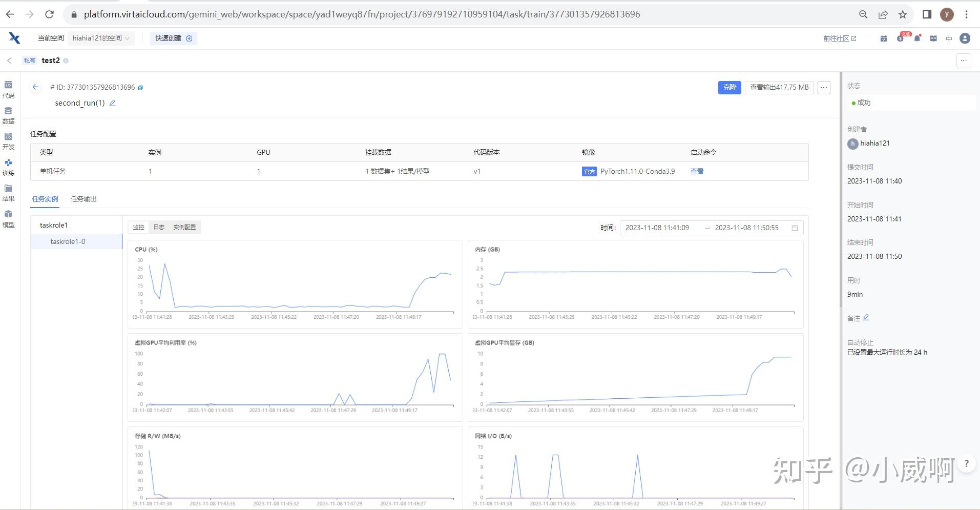Click the platform logo icon
The height and width of the screenshot is (510, 980).
click(14, 38)
